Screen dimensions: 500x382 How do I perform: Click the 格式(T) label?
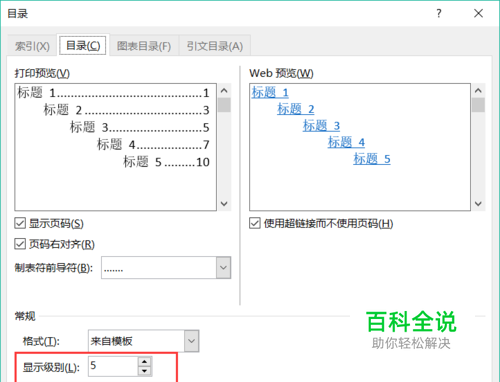[x=41, y=341]
